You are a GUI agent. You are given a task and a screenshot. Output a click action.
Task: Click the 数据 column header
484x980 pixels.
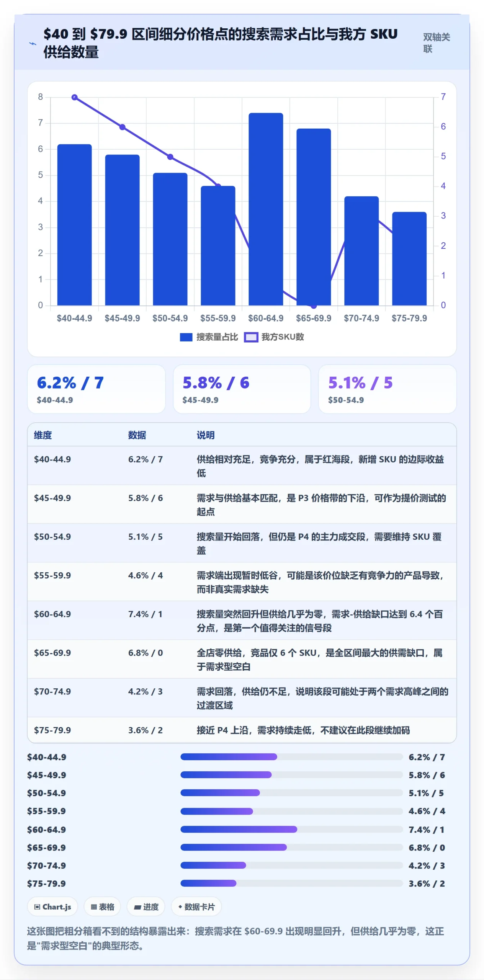click(137, 435)
